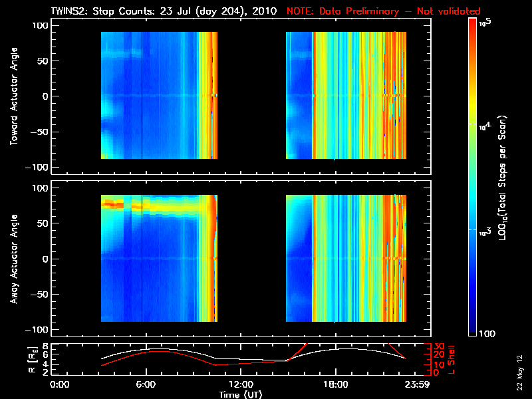The width and height of the screenshot is (532, 399).
Task: Click the evening data block in Toward Actuator panel
Action: click(346, 95)
